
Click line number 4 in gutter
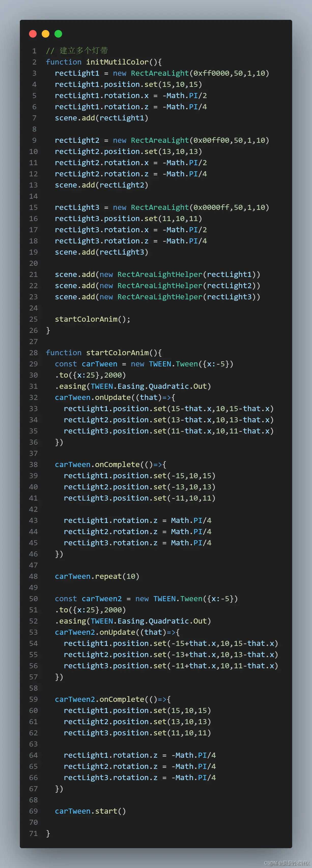pos(34,85)
